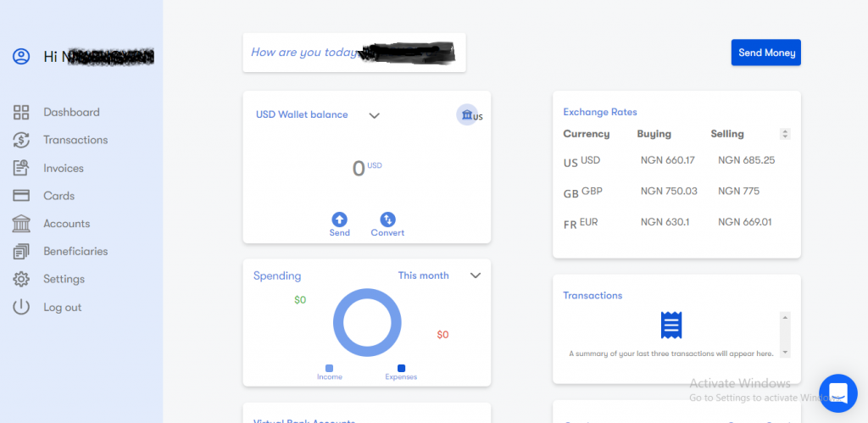Viewport: 868px width, 423px height.
Task: Navigate to Beneficiaries in sidebar
Action: pyautogui.click(x=75, y=252)
